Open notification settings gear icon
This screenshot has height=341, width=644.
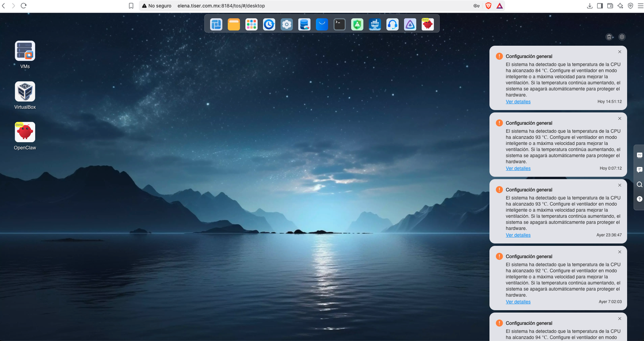[x=622, y=37]
